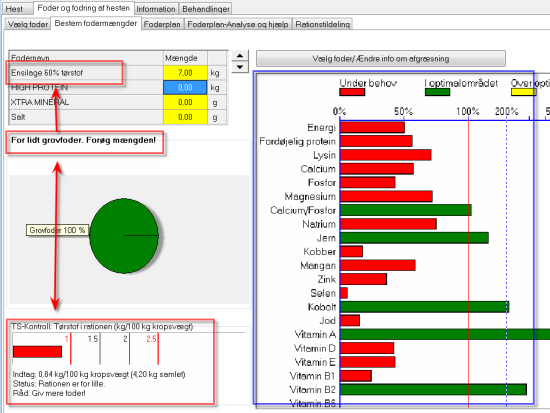Screen dimensions: 550x413
Task: Edit Ensilage amount field 7,00
Action: click(x=185, y=73)
